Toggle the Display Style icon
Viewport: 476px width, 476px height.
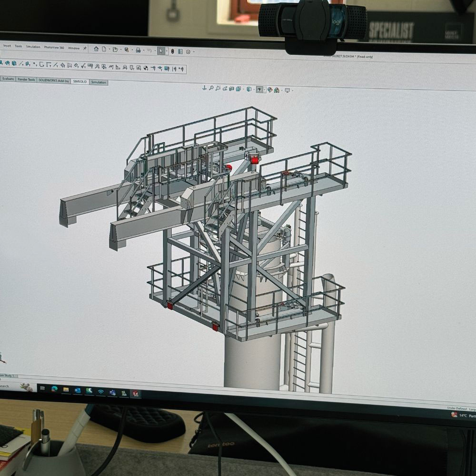249,89
